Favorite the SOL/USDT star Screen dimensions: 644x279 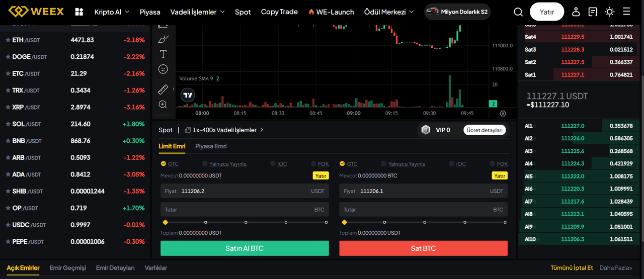8,124
